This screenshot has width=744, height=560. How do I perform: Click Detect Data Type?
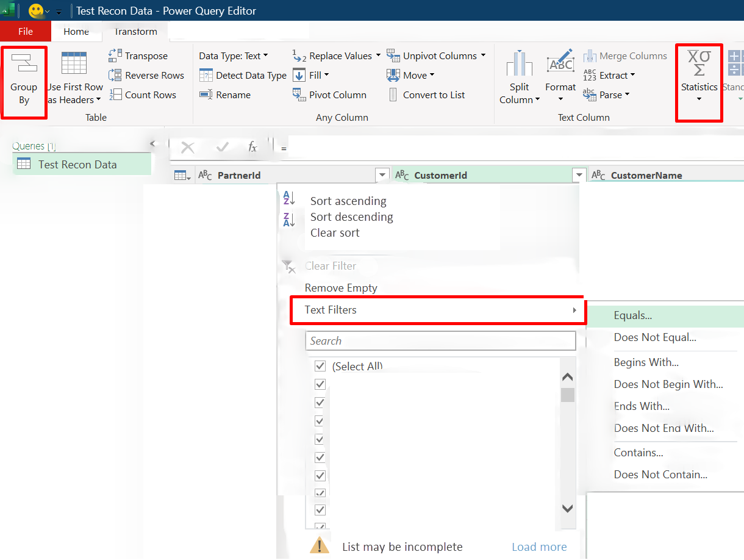point(243,75)
